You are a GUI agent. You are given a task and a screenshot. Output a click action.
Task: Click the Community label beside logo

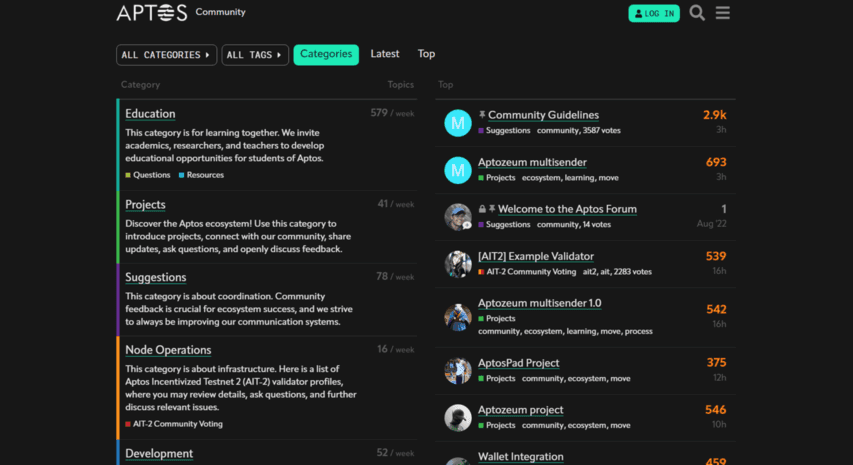click(220, 12)
